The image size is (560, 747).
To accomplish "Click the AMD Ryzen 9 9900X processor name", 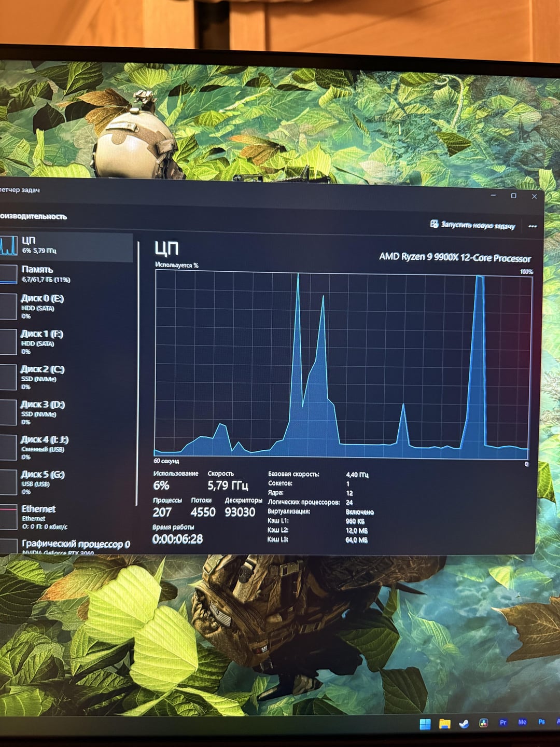I will pyautogui.click(x=455, y=257).
